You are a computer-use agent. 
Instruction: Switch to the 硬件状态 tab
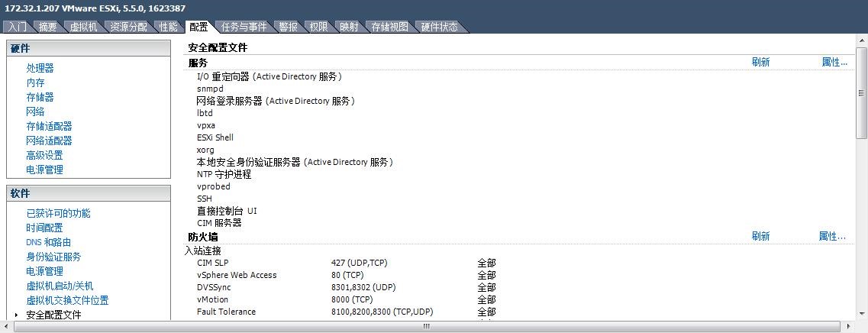(x=440, y=27)
